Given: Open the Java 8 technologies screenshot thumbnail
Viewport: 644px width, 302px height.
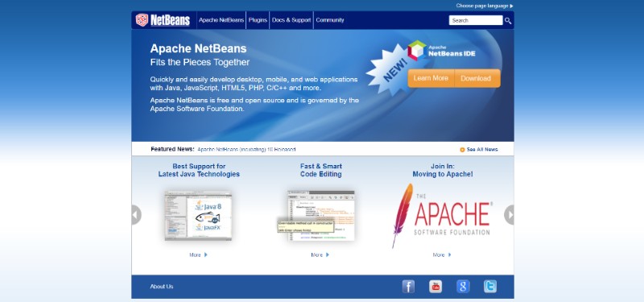Looking at the screenshot, I should [x=198, y=216].
